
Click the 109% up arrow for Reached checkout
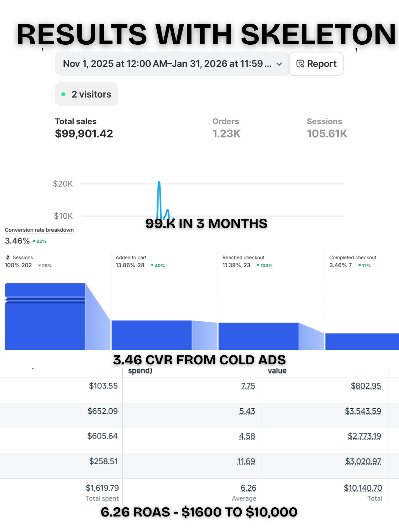258,266
